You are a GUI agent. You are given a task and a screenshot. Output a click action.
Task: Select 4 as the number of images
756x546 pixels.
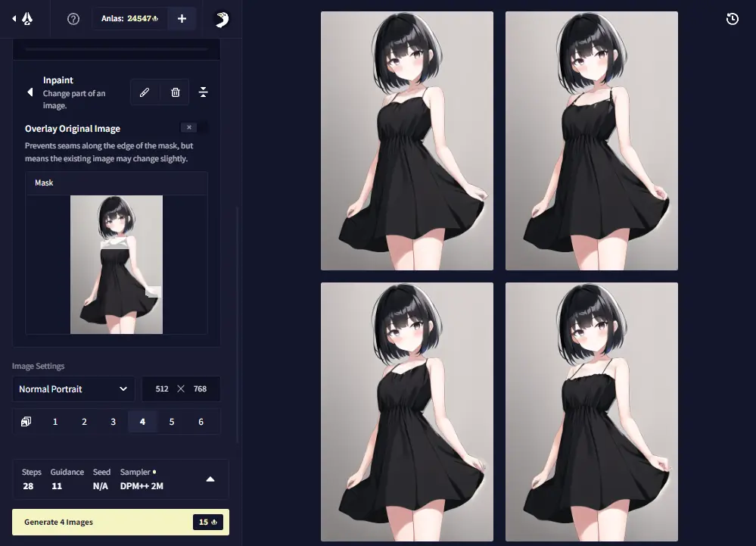coord(142,422)
